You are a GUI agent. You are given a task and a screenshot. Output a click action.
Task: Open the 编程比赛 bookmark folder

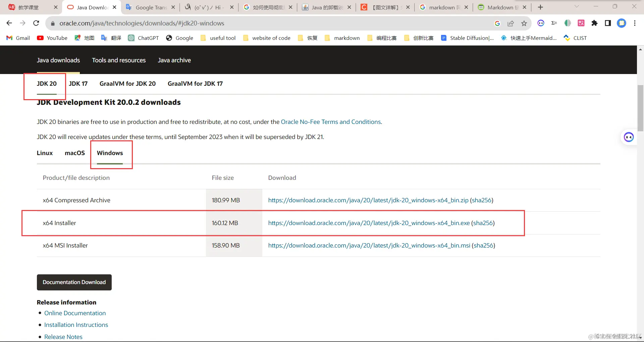(x=382, y=38)
